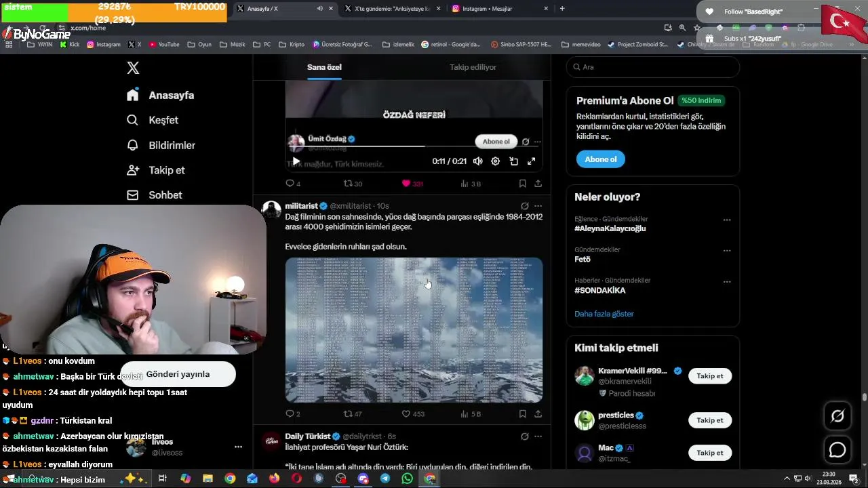Open Firefox from the taskbar

coord(274,479)
